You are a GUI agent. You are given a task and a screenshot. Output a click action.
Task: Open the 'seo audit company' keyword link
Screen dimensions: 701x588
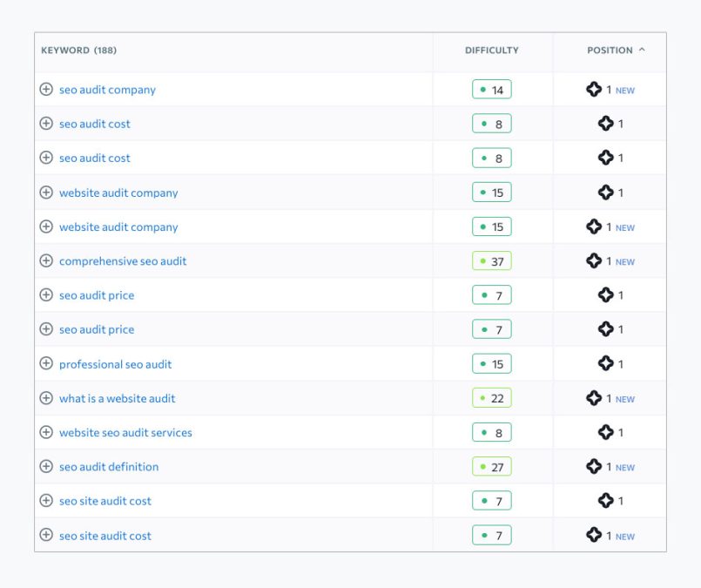107,90
